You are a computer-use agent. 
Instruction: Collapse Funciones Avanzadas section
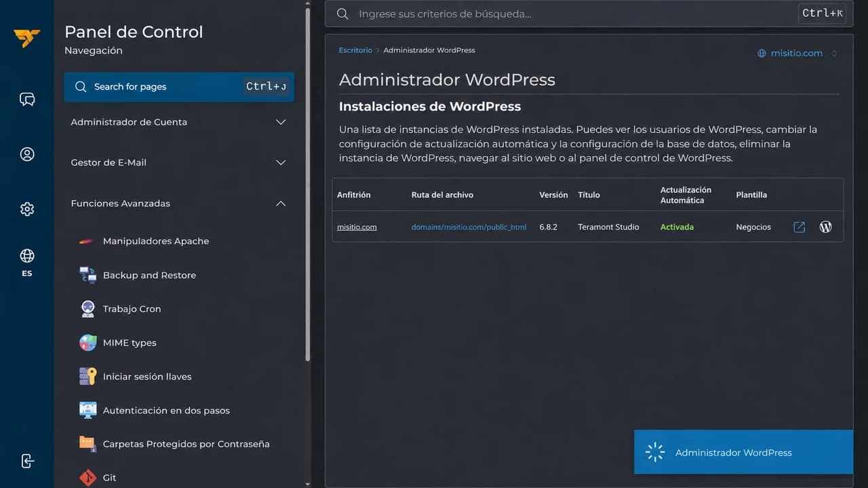[x=179, y=203]
